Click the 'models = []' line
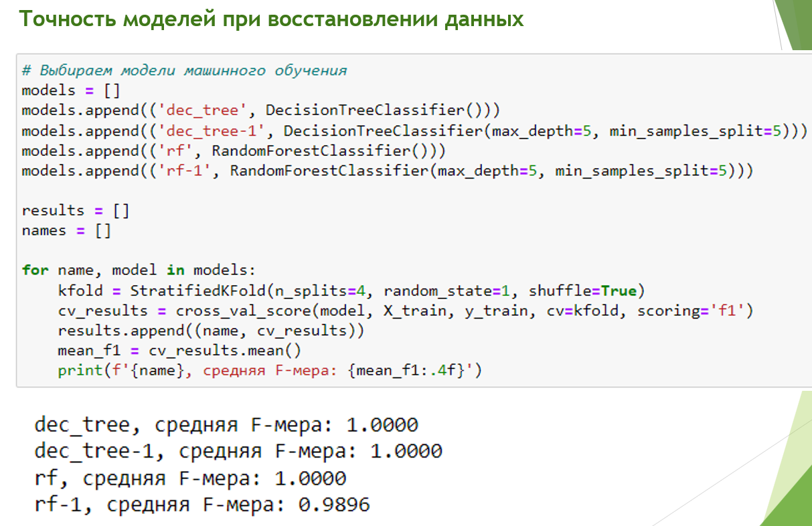Image resolution: width=812 pixels, height=526 pixels. point(70,90)
